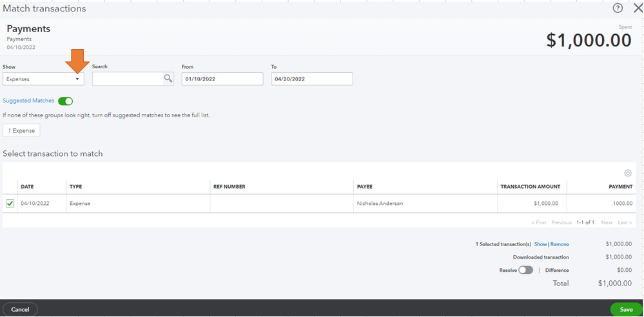Click the Suggested Matches link
Viewport: 644px width, 317px height.
(28, 101)
